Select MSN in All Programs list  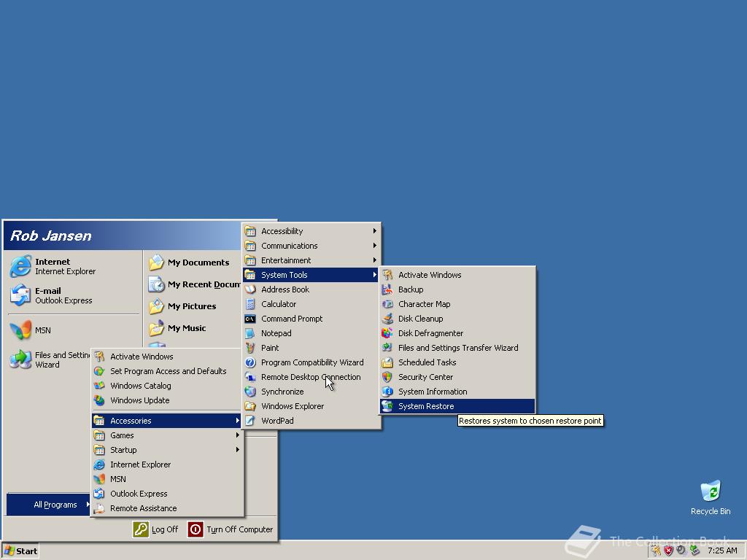167,479
